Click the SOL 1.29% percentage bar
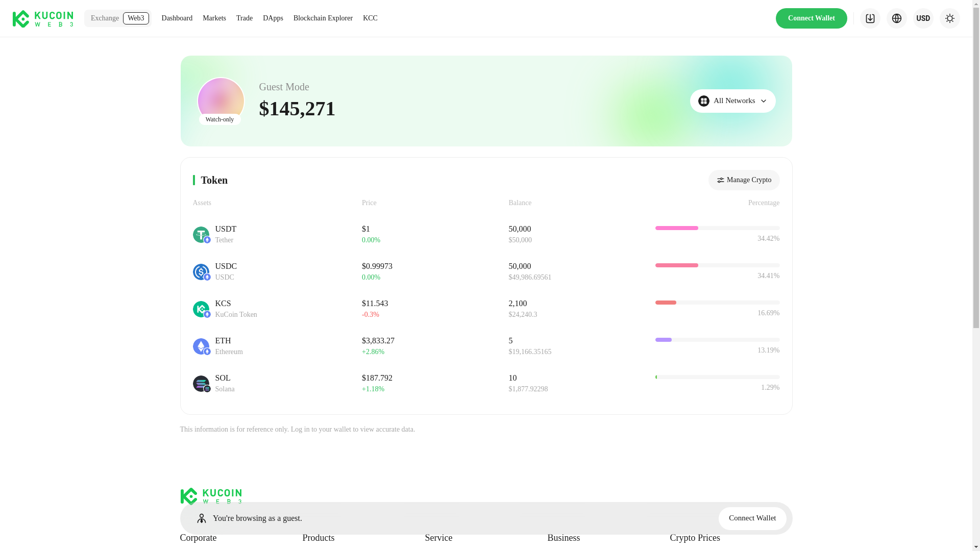Image resolution: width=980 pixels, height=551 pixels. point(717,377)
